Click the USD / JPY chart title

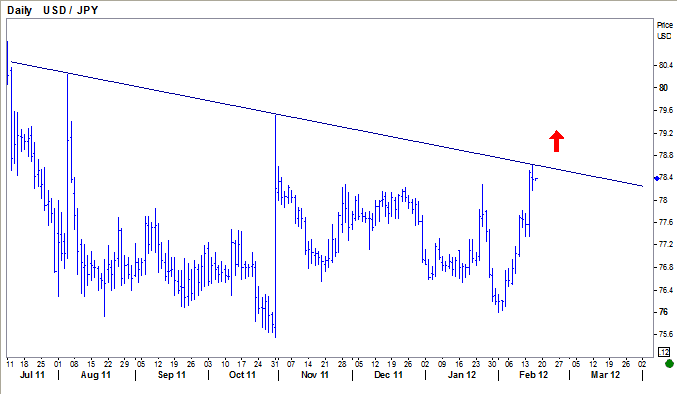click(71, 10)
